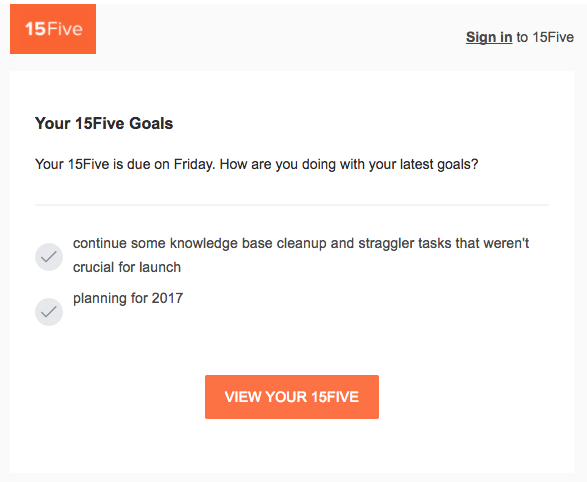Click the 'crucial for launch' text line
Screen dimensions: 587x482
127,267
